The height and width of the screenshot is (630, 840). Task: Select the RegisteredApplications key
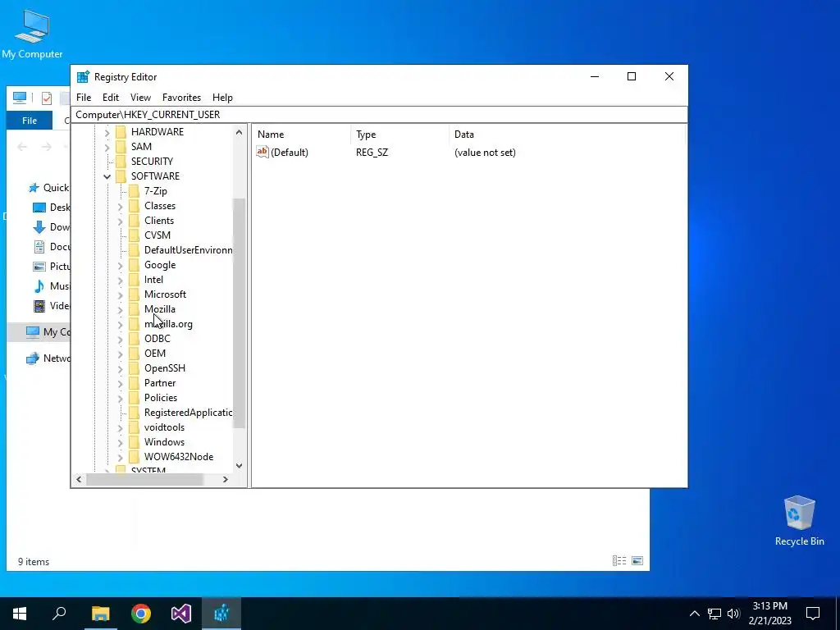188,413
